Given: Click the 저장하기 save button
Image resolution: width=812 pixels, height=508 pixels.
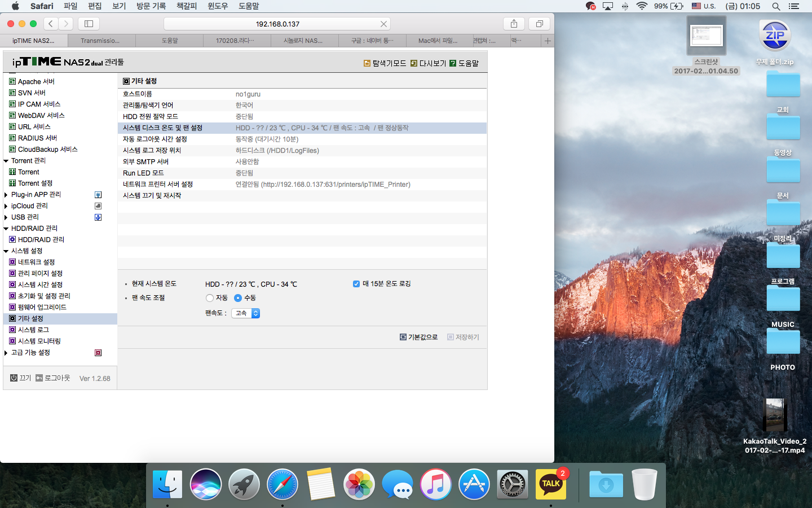Looking at the screenshot, I should (x=463, y=337).
